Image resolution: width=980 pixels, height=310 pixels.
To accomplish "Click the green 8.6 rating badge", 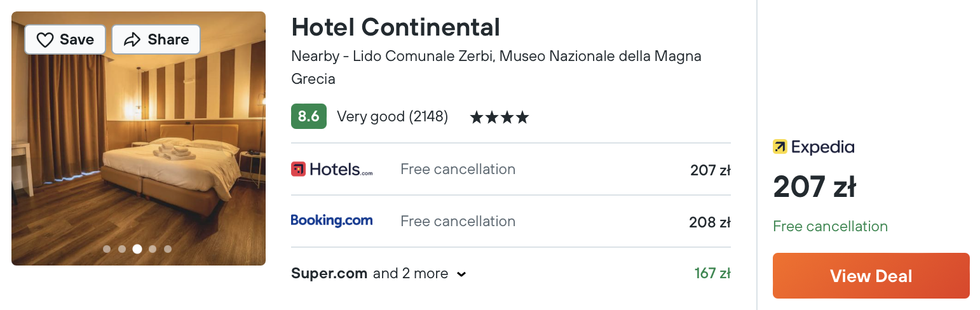I will [309, 116].
